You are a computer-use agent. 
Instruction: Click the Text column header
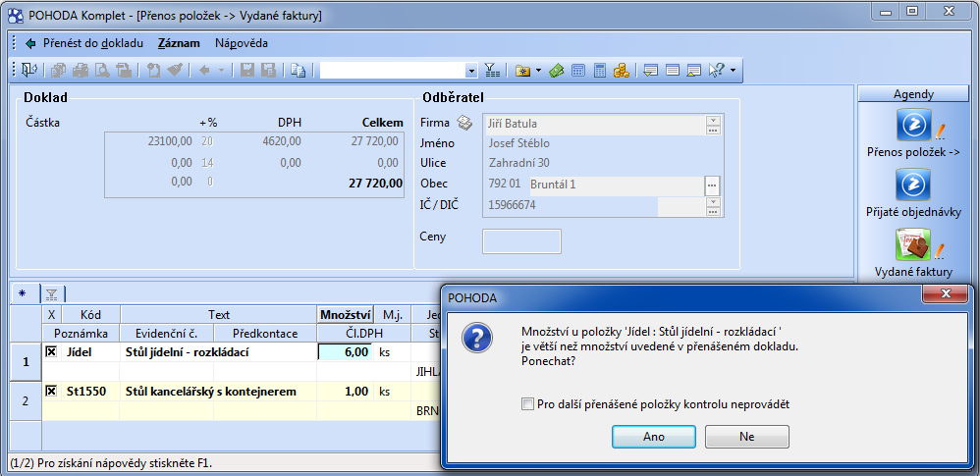(219, 315)
